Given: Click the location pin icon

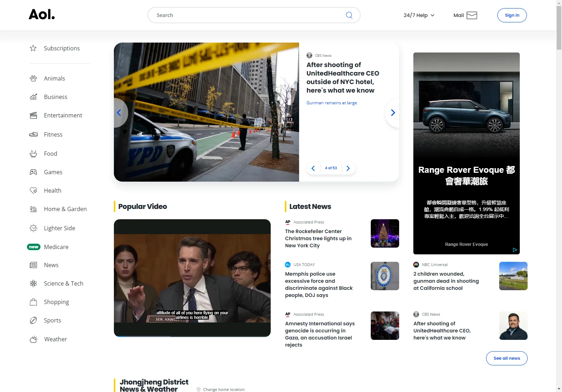Looking at the screenshot, I should tap(199, 389).
